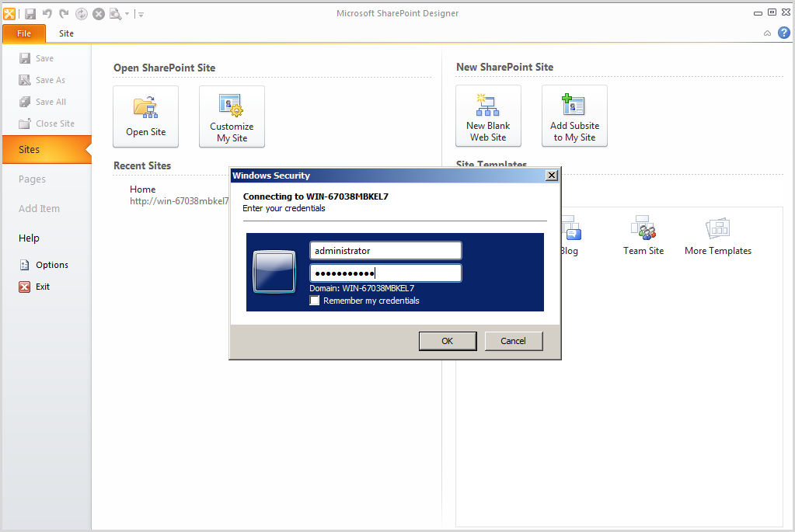The image size is (795, 532).
Task: Click OK in the Windows Security dialog
Action: coord(447,341)
